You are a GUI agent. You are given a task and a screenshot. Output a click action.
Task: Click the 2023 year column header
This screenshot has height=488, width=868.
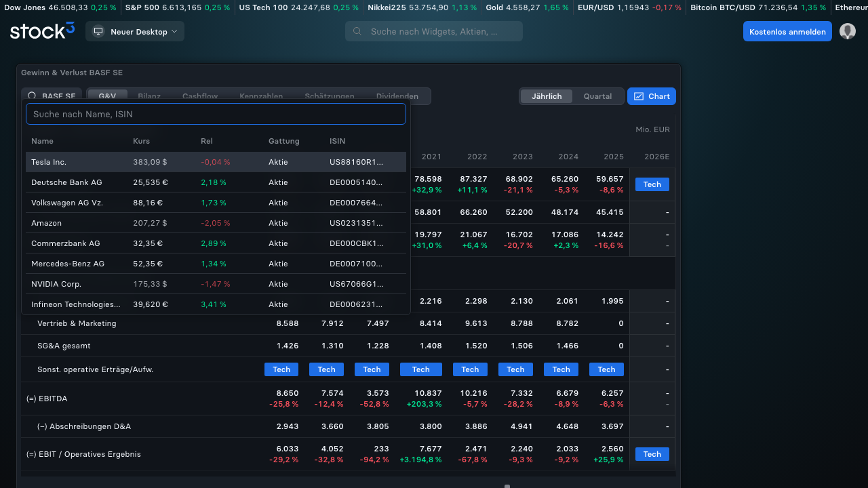tap(522, 157)
